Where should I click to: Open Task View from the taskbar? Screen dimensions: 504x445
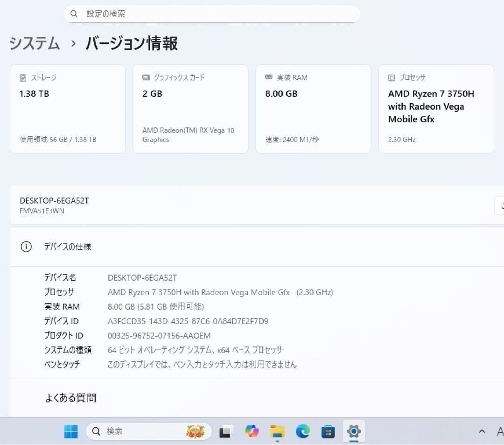coord(225,431)
